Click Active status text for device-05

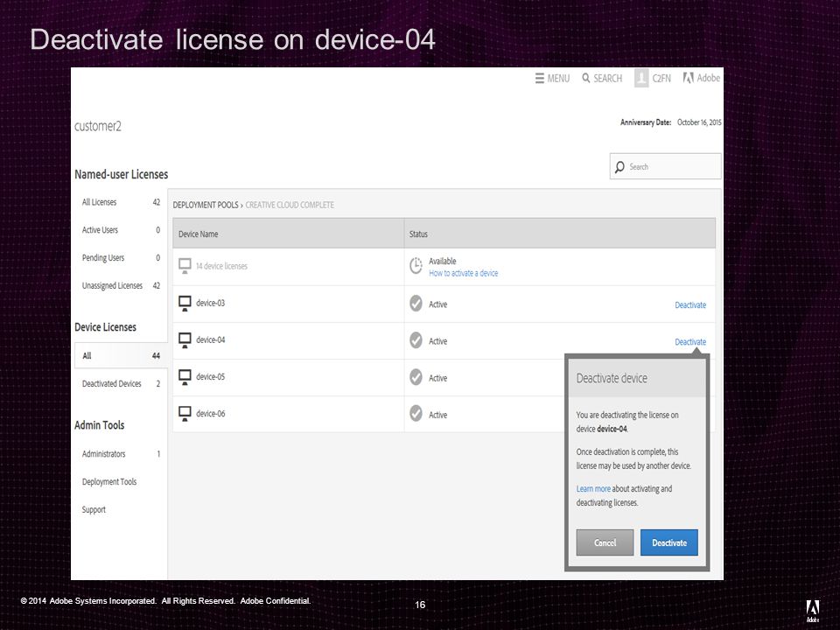(x=437, y=378)
